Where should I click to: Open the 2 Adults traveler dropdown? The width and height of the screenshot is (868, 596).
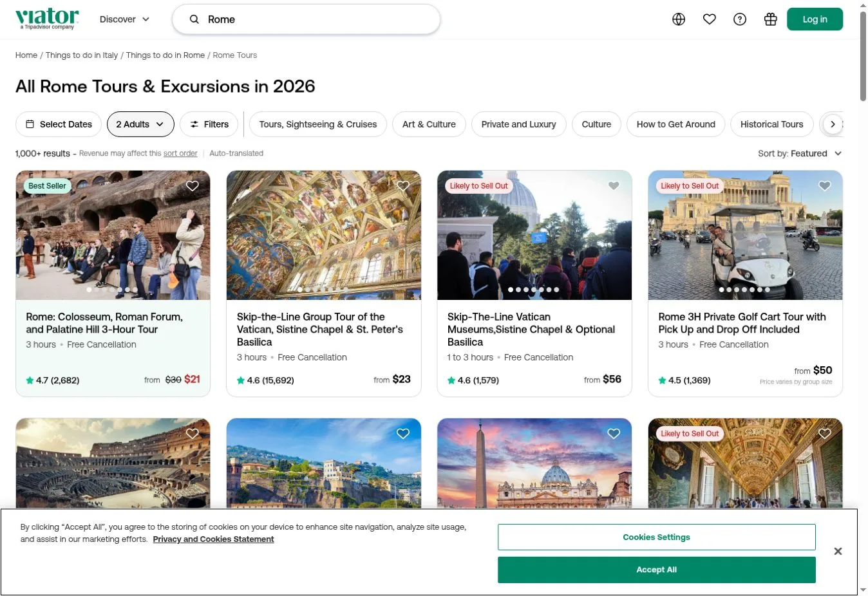tap(140, 124)
